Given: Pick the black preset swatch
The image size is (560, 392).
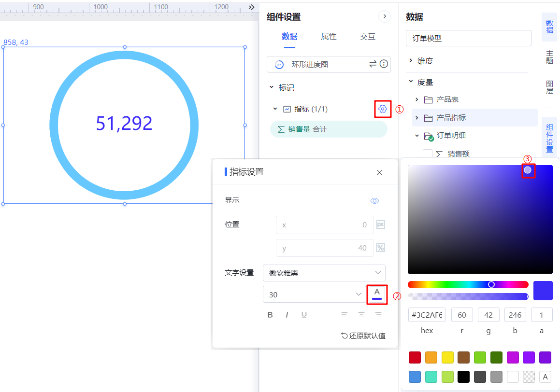Looking at the screenshot, I should [463, 377].
